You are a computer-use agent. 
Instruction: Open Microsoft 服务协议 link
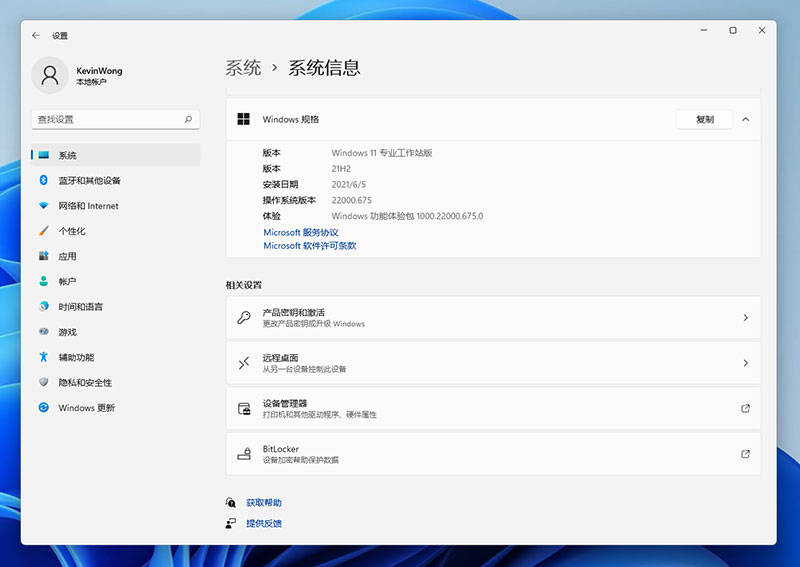301,232
